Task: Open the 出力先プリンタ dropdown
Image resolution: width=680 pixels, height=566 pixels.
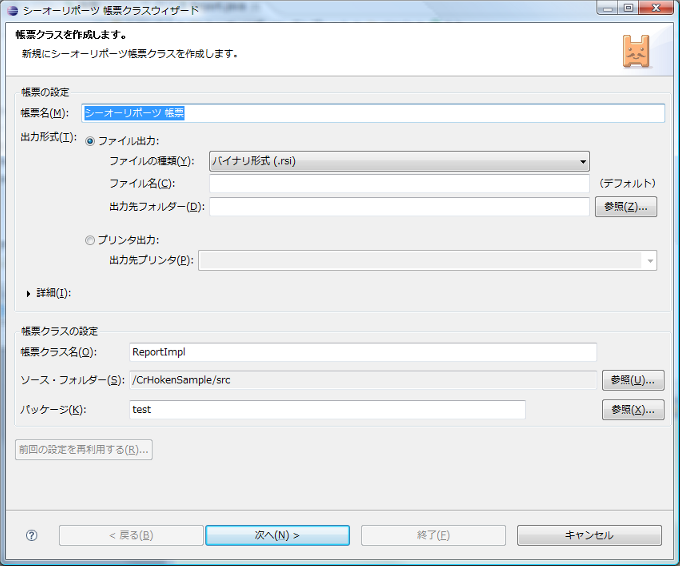Action: click(x=428, y=261)
